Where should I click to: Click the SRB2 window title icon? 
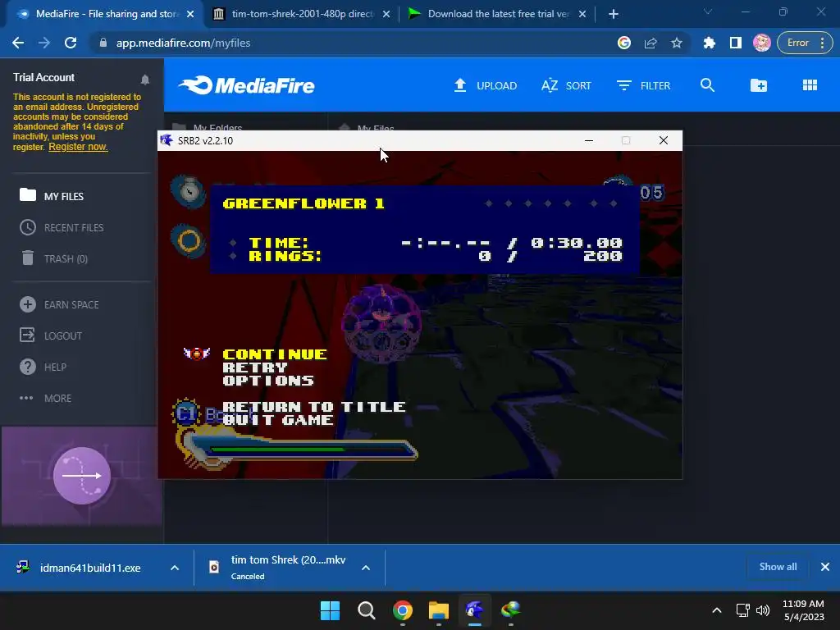[167, 140]
